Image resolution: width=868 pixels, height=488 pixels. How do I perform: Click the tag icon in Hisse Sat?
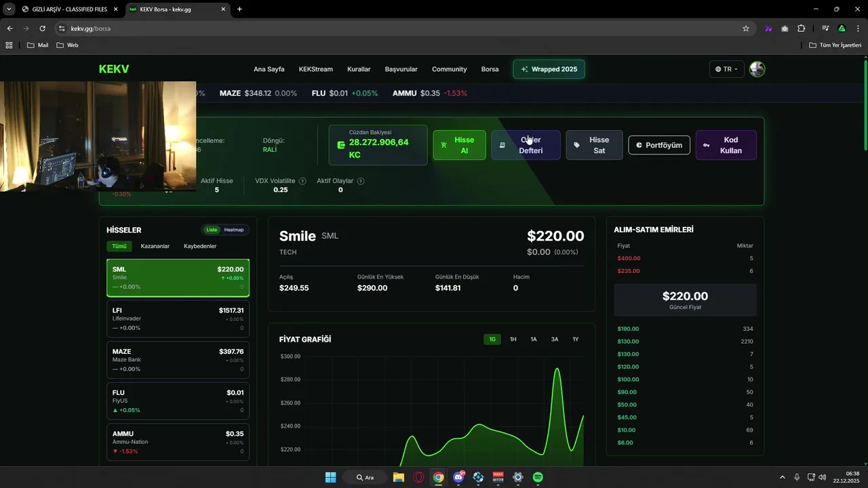577,145
